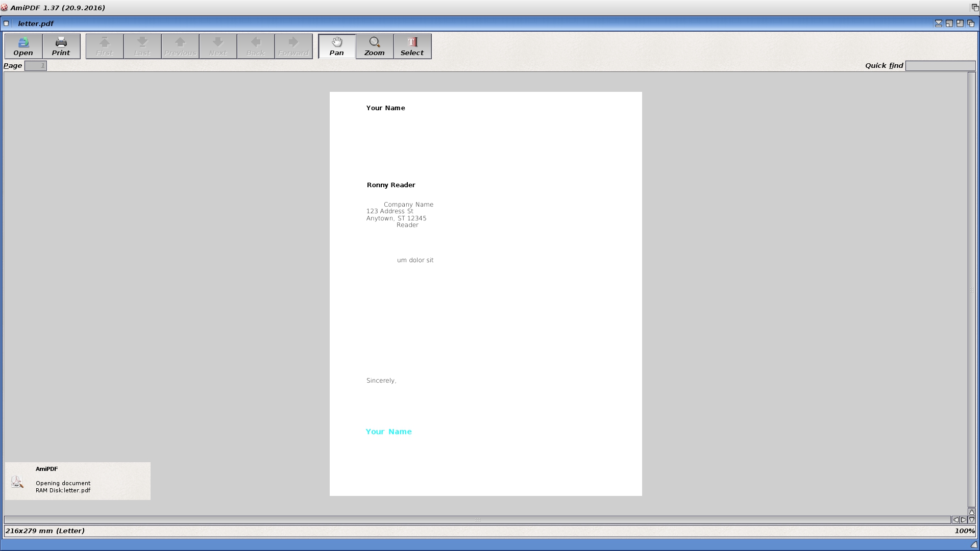Go to Next page button
This screenshot has width=980, height=551.
point(218,46)
